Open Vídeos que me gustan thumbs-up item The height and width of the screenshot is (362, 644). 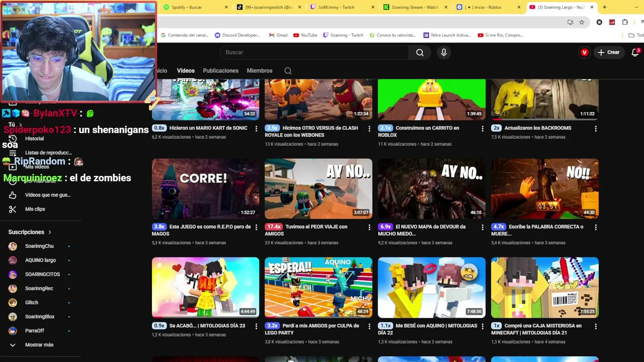[x=39, y=195]
